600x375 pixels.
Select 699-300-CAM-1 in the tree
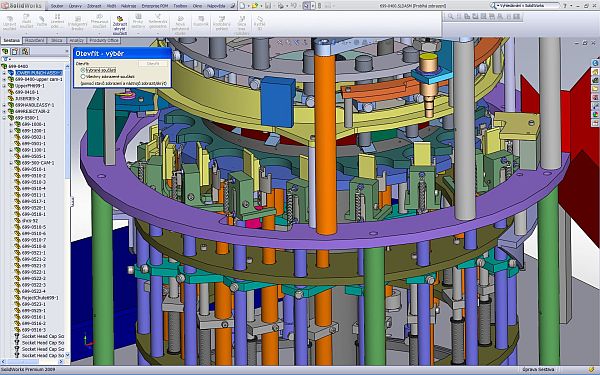pyautogui.click(x=38, y=163)
